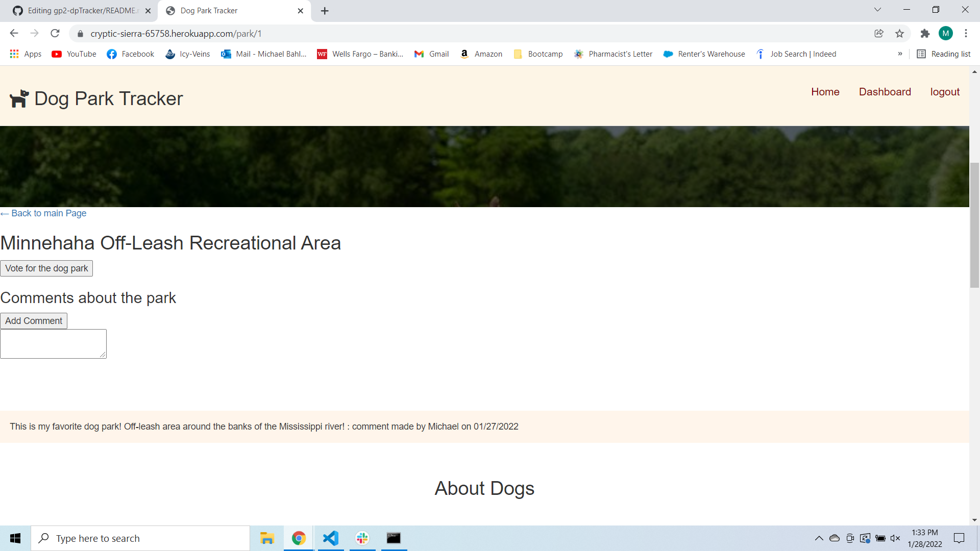Click the Gmail bookmark icon
Viewport: 980px width, 551px height.
pos(419,54)
